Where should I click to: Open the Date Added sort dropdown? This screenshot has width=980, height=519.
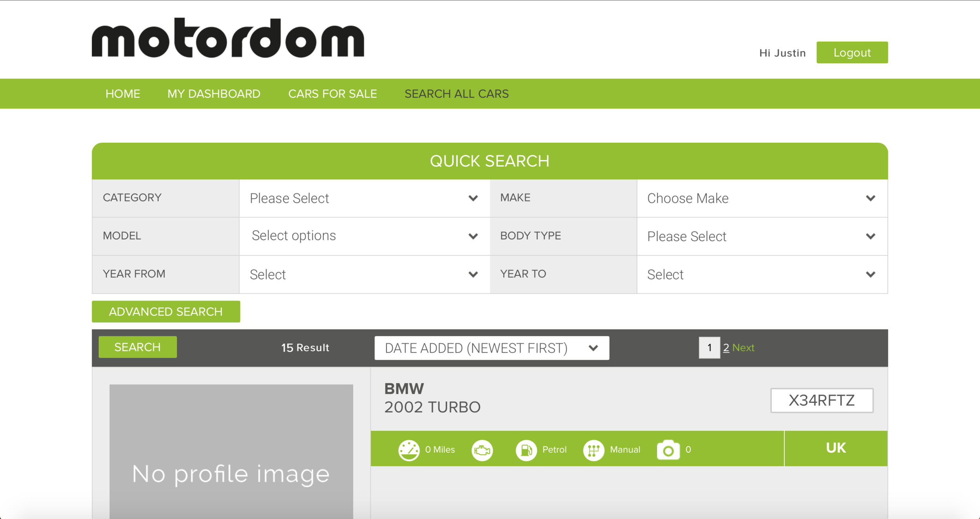[492, 348]
